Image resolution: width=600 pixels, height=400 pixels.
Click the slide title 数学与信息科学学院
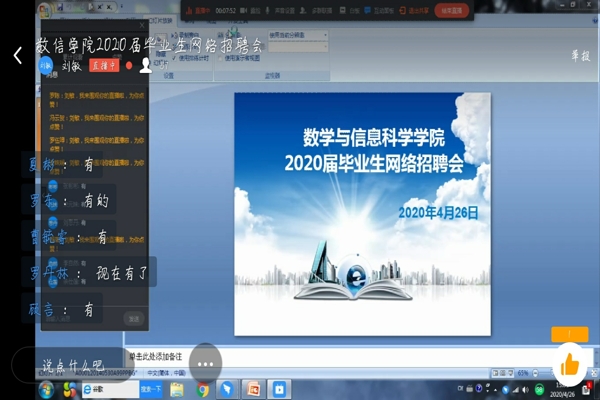coord(374,138)
